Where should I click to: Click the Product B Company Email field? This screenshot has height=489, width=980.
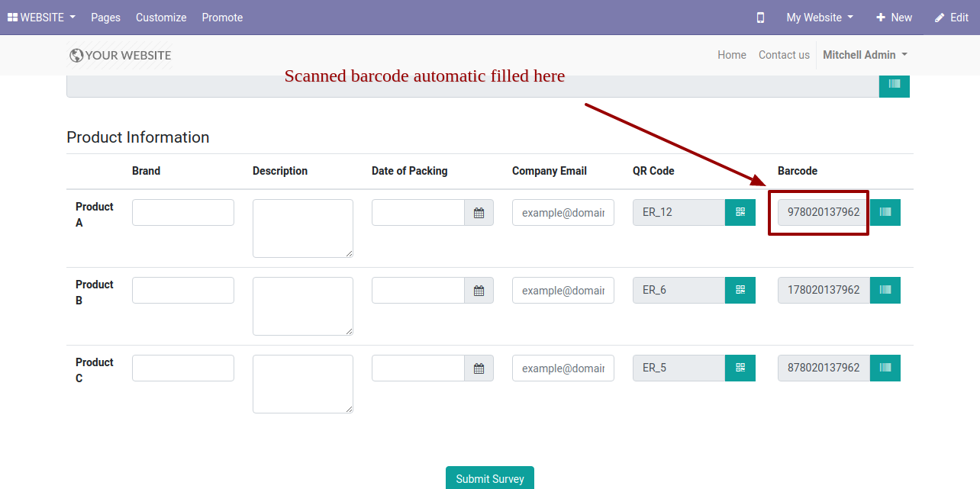pyautogui.click(x=563, y=290)
